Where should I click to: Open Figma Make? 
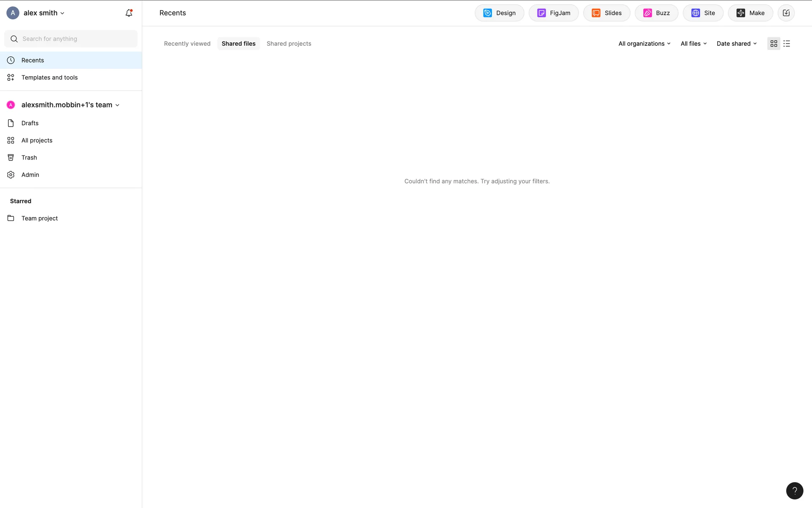(750, 13)
